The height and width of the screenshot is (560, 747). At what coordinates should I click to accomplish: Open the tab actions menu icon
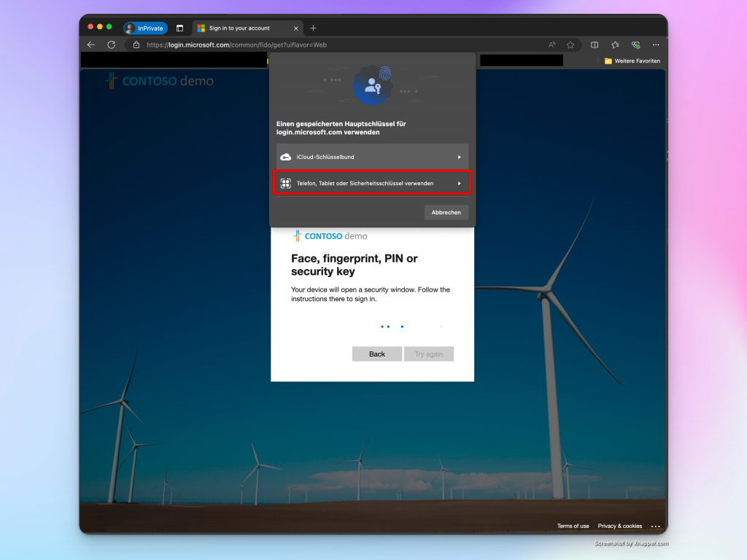point(179,28)
